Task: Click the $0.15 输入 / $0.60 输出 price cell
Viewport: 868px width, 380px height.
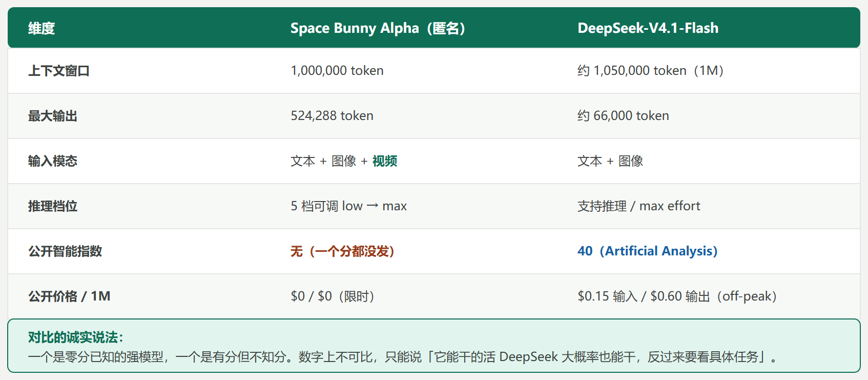Action: point(677,296)
